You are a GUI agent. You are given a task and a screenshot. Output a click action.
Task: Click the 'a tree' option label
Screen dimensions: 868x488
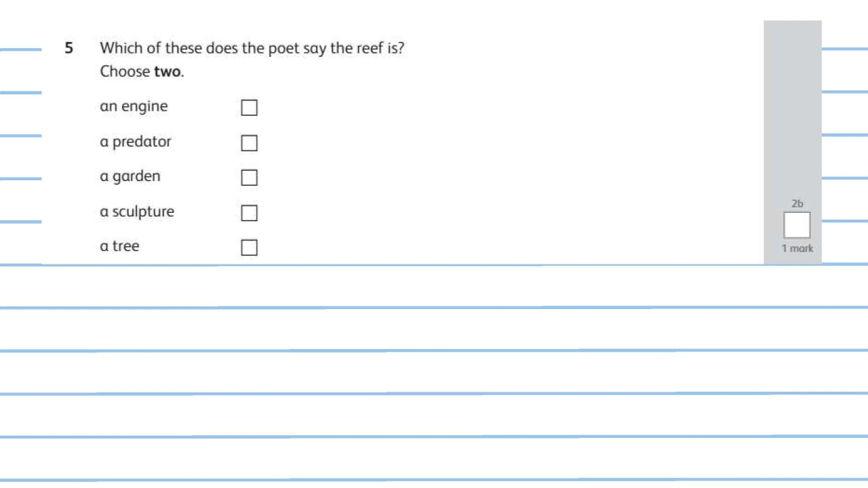pos(119,247)
